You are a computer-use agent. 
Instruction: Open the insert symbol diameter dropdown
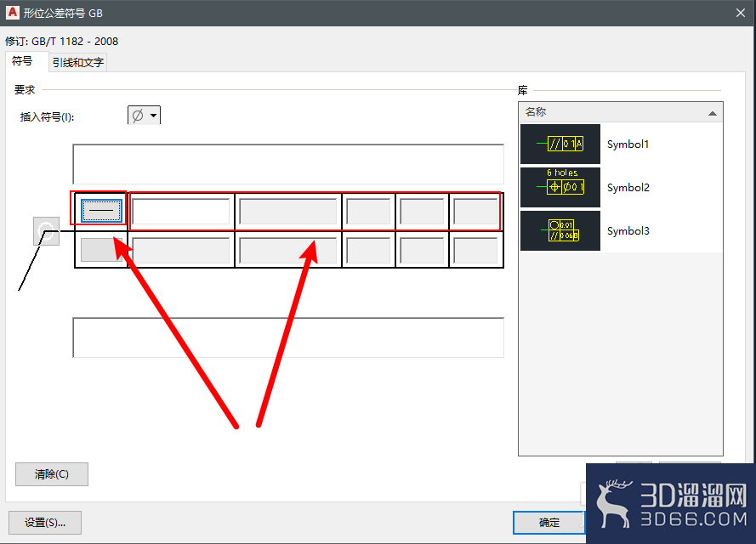[144, 116]
